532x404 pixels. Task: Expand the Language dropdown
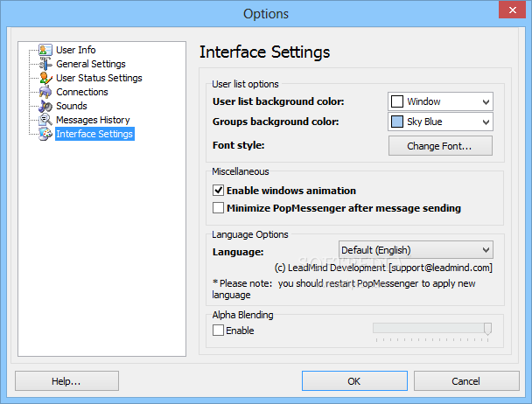coord(416,250)
